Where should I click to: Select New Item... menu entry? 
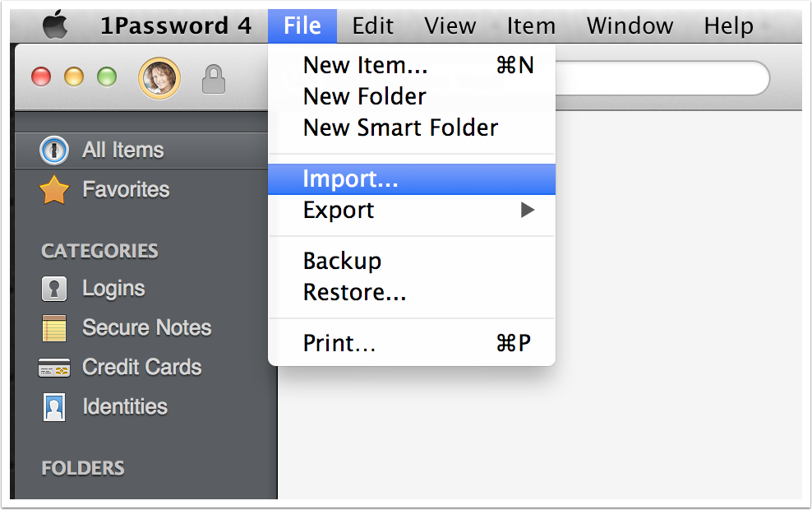[x=365, y=65]
